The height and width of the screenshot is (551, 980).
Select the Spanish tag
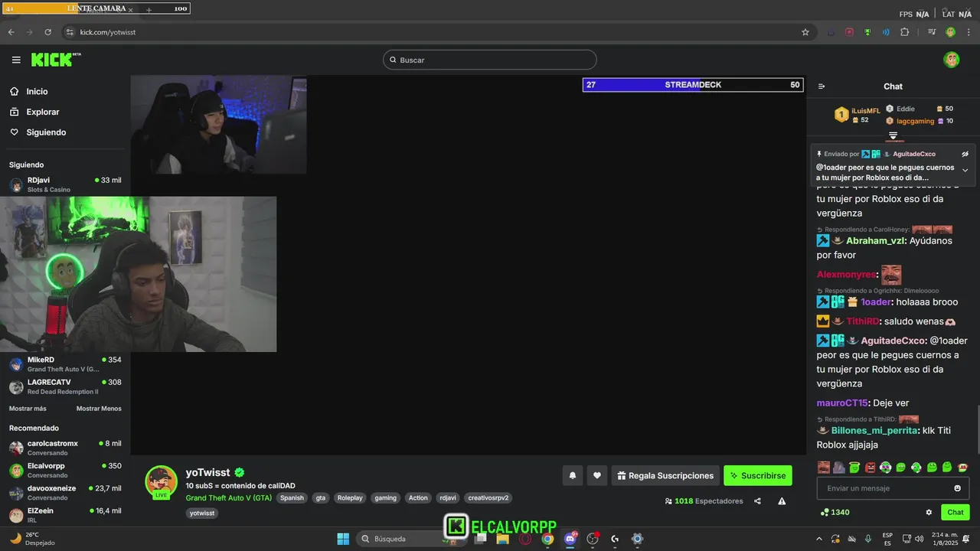[x=292, y=497]
